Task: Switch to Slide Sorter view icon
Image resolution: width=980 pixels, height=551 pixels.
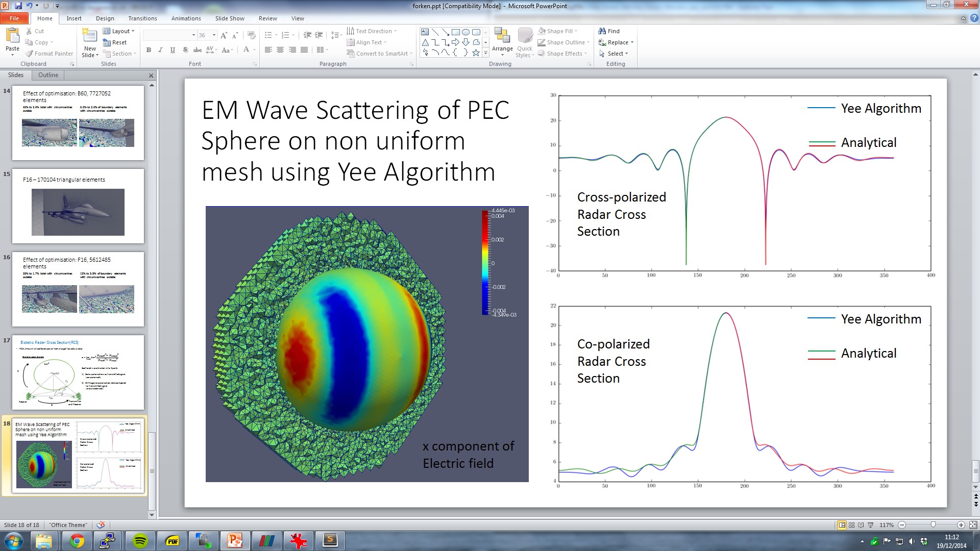Action: [851, 525]
